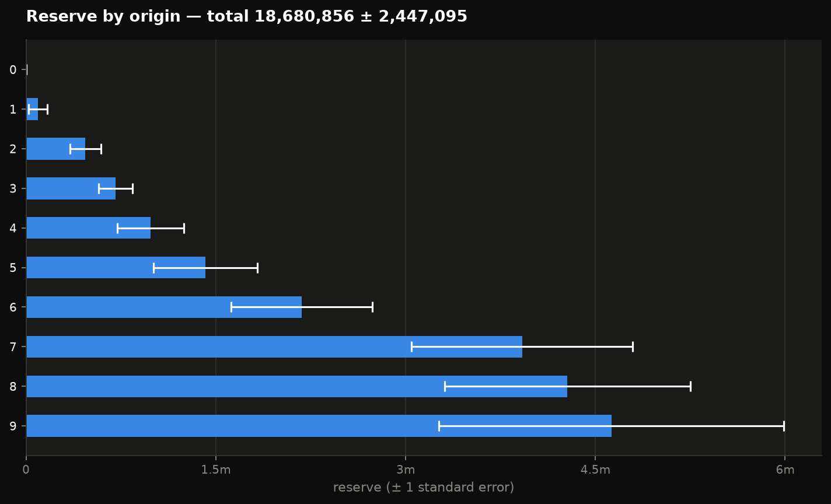The width and height of the screenshot is (831, 504).
Task: Click origin label "5" on the vertical axis
Action: tap(13, 267)
